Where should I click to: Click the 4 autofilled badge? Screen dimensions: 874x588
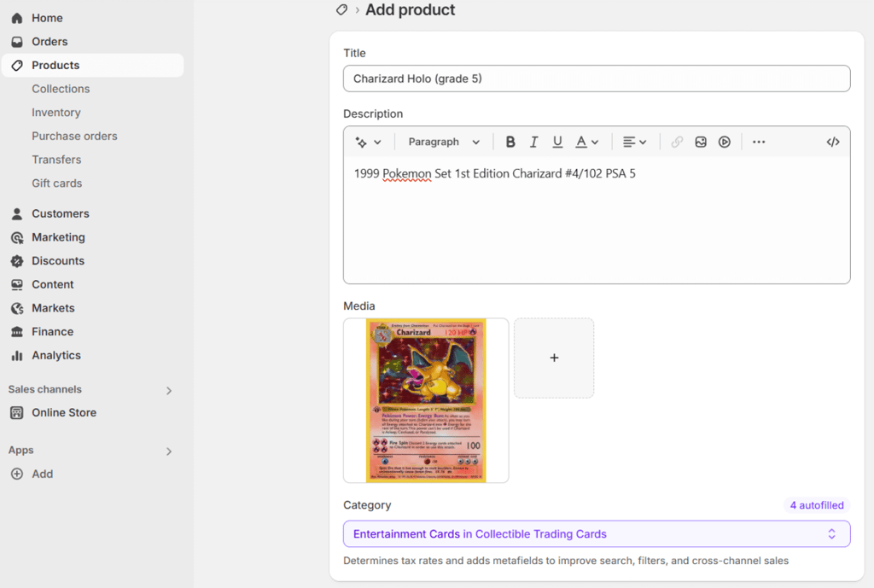[817, 505]
